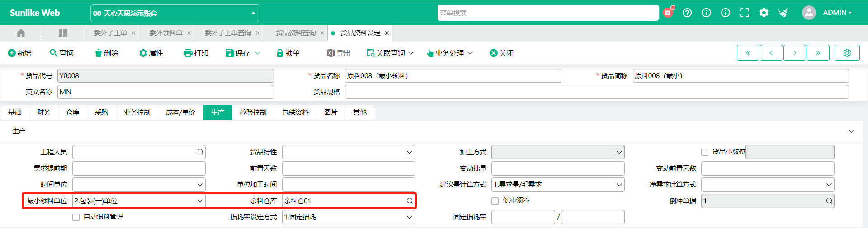
Task: Click the ADMIN user avatar
Action: click(x=809, y=13)
